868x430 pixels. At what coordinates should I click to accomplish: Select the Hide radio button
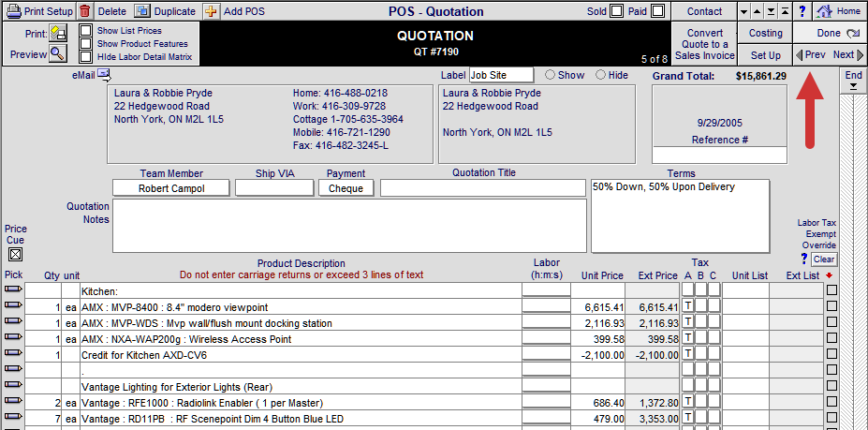pos(600,75)
